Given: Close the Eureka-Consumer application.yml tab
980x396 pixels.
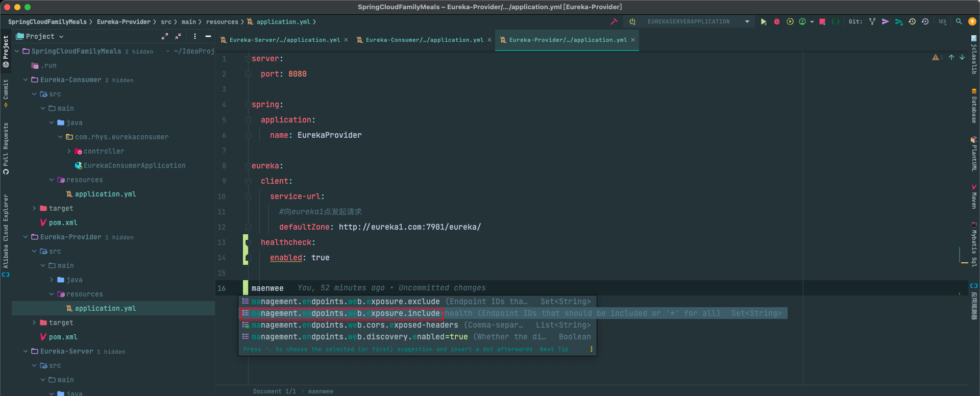Looking at the screenshot, I should pos(489,40).
